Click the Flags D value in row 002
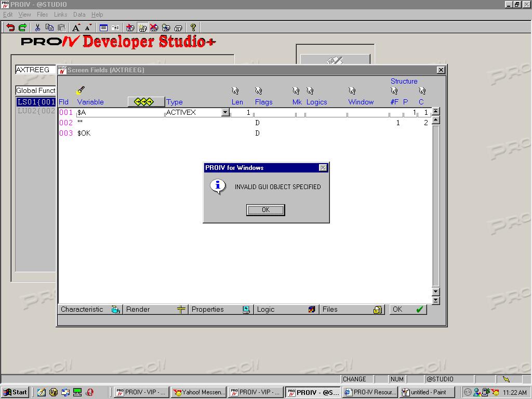The height and width of the screenshot is (399, 532). 257,123
